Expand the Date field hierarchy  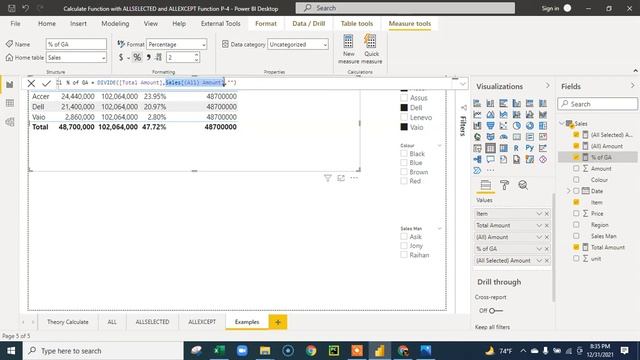coord(568,191)
